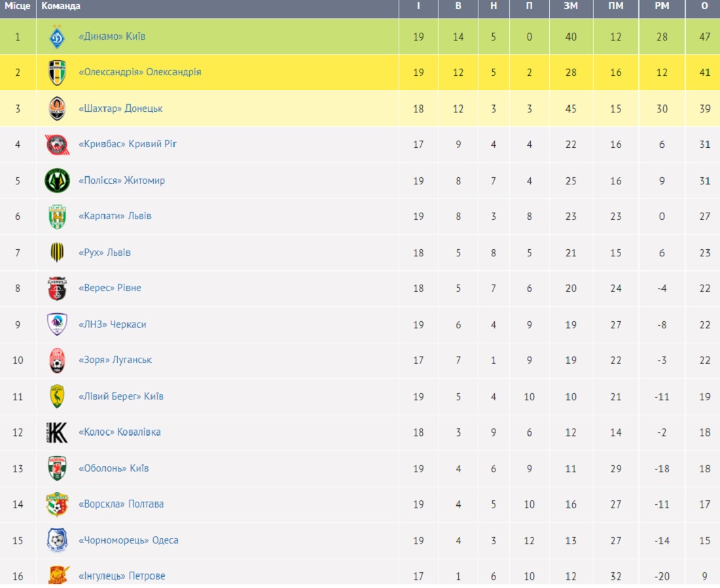
Task: Open the «Лівий Берег» Київ team link
Action: [121, 396]
